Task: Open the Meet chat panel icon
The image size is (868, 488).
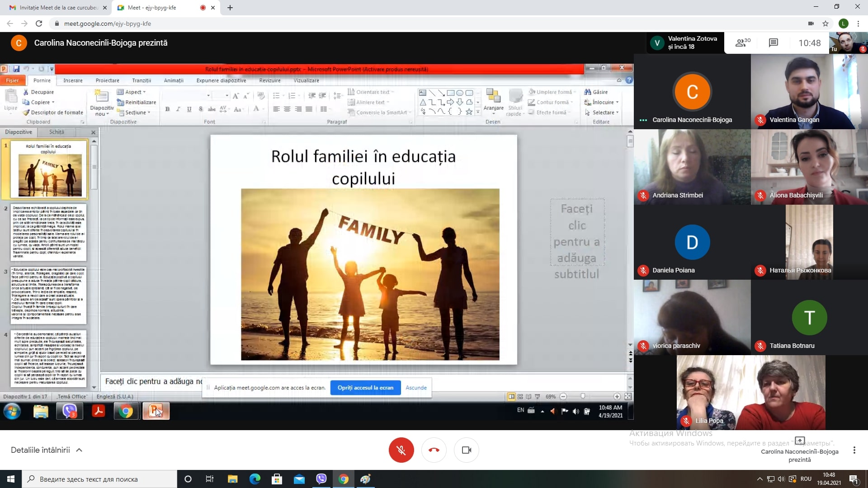Action: [773, 43]
